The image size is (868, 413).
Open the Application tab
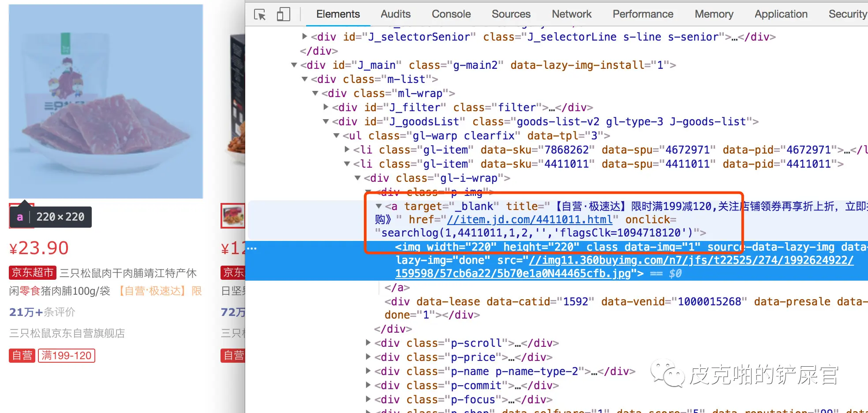tap(781, 14)
